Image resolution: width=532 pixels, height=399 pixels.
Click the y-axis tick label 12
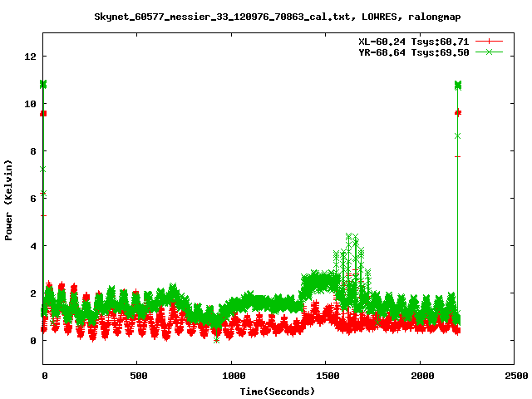[30, 57]
